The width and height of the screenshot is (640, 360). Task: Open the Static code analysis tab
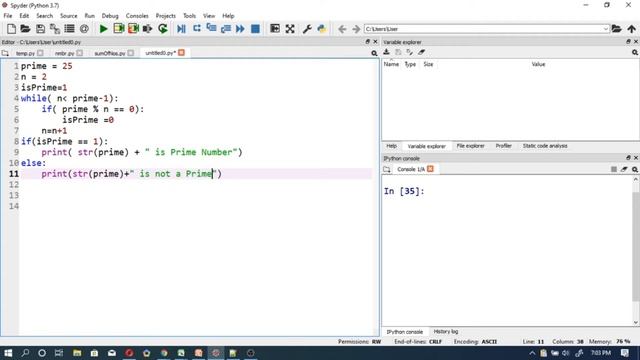(545, 146)
